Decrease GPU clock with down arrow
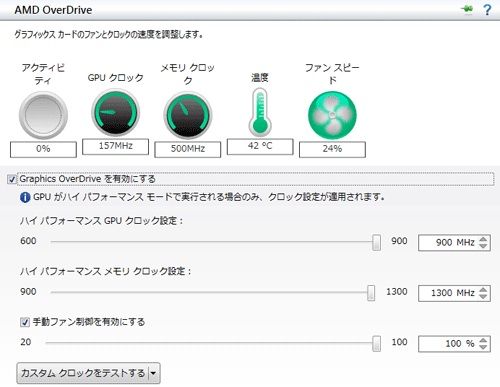 tap(483, 246)
